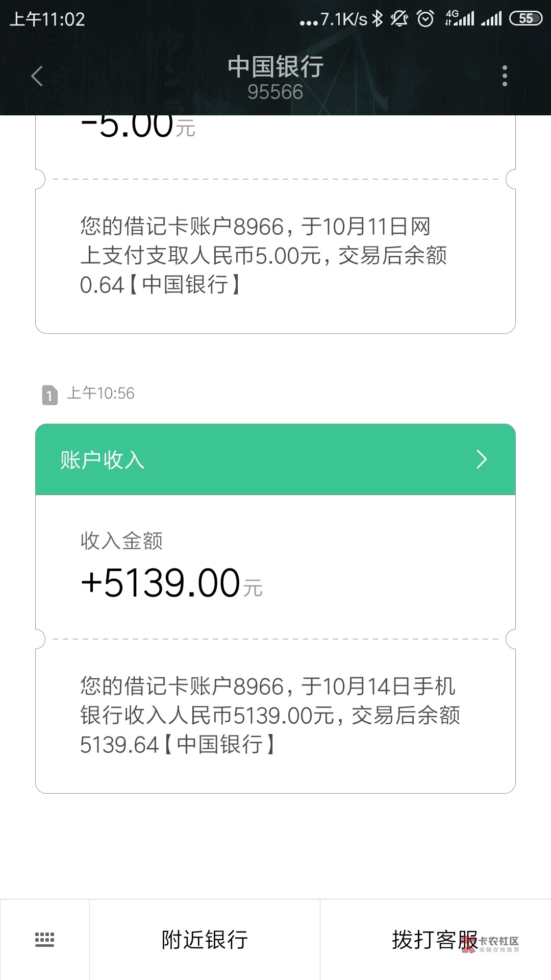Tap the battery level indicator
The height and width of the screenshot is (980, 551).
coord(525,19)
